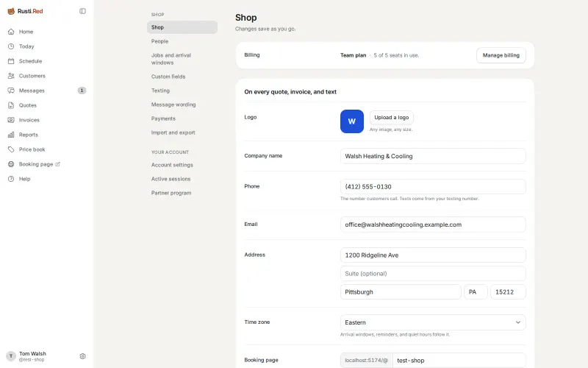Open Custom fields settings
Screen dimensions: 588x368
tap(182, 77)
